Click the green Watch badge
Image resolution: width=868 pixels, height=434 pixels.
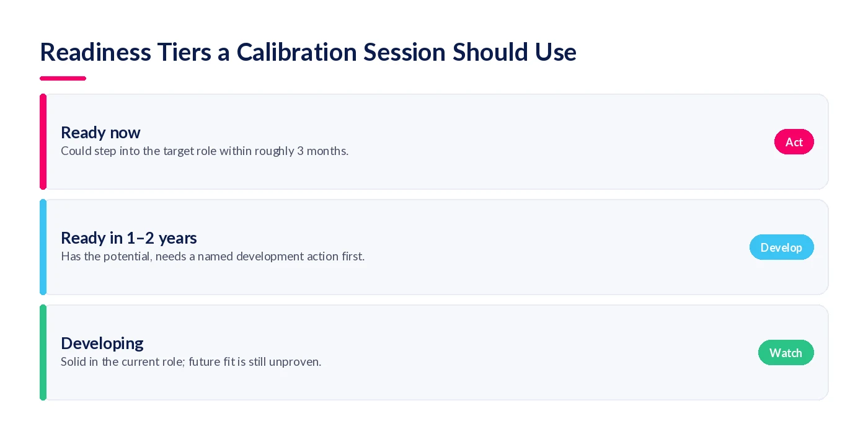(x=786, y=353)
